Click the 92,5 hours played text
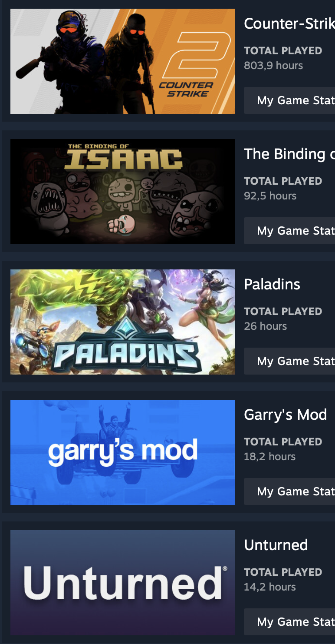Screen dimensions: 335x644 click(x=270, y=196)
